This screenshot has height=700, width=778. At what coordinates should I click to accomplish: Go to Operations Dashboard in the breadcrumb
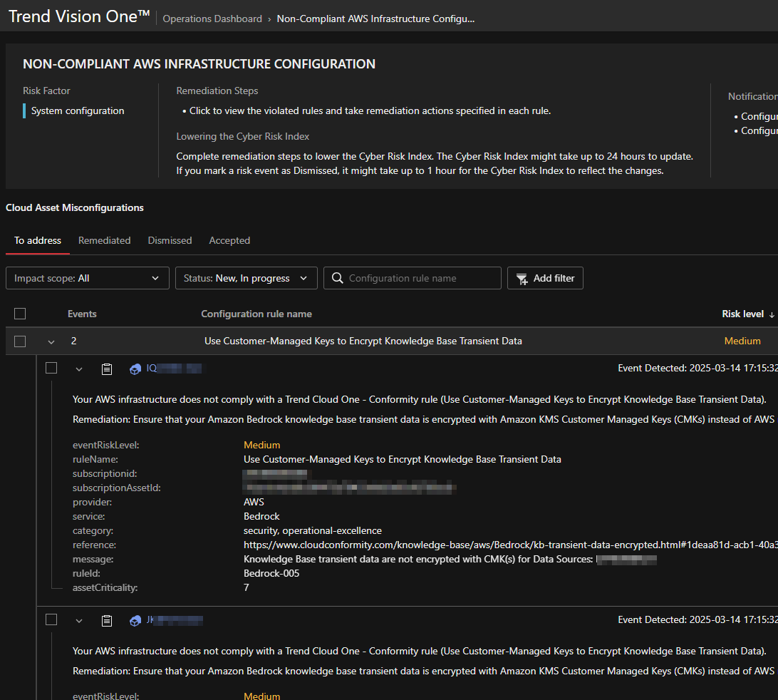click(x=212, y=19)
